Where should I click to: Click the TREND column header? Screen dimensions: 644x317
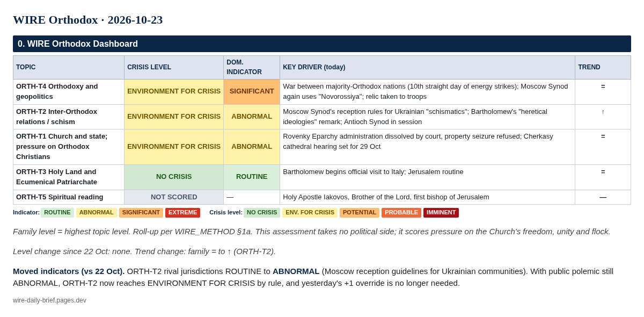603,67
